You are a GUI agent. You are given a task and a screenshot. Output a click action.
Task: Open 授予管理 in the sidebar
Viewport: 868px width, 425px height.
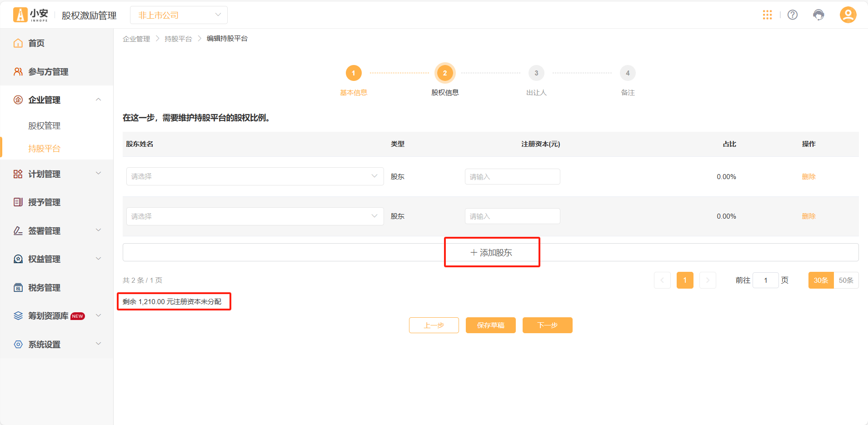click(x=44, y=202)
